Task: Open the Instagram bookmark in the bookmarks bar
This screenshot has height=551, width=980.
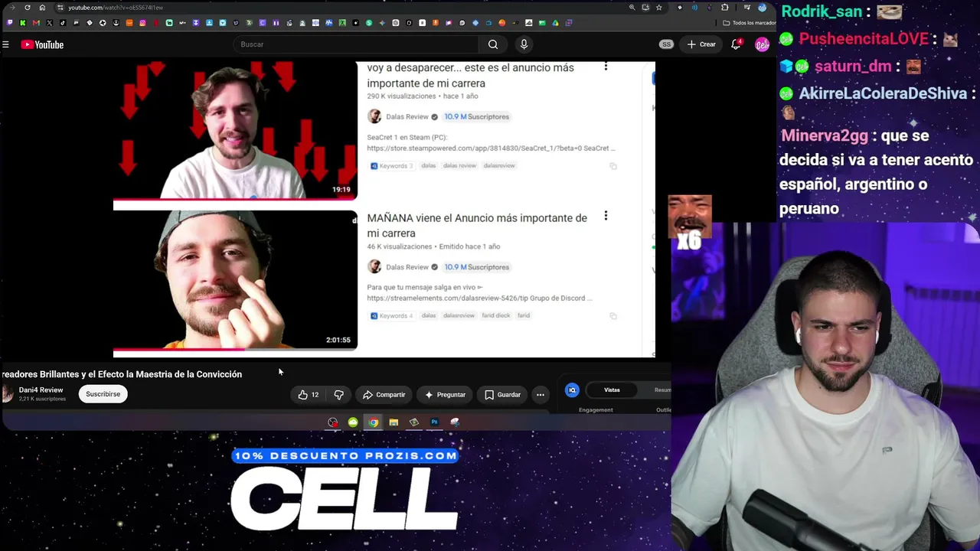Action: tap(142, 23)
